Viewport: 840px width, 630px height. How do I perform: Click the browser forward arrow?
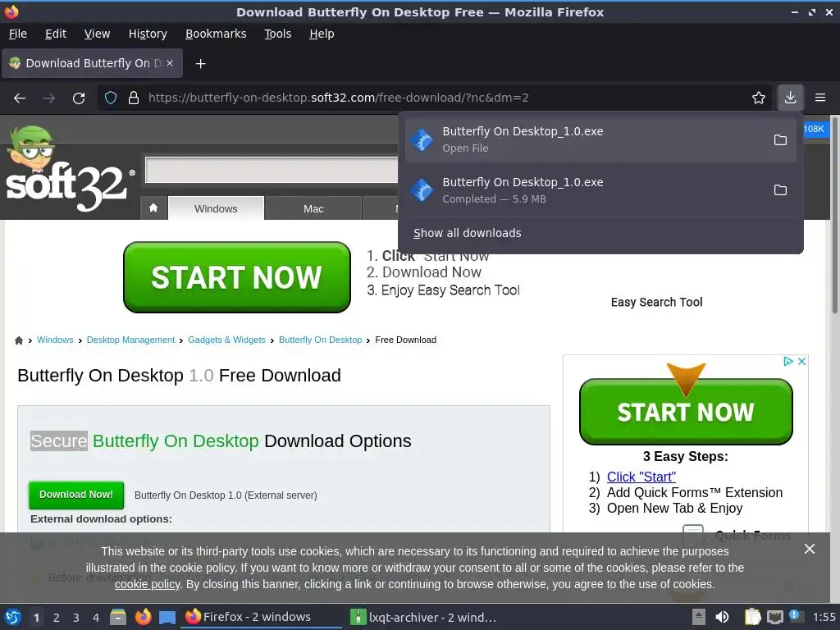point(49,98)
